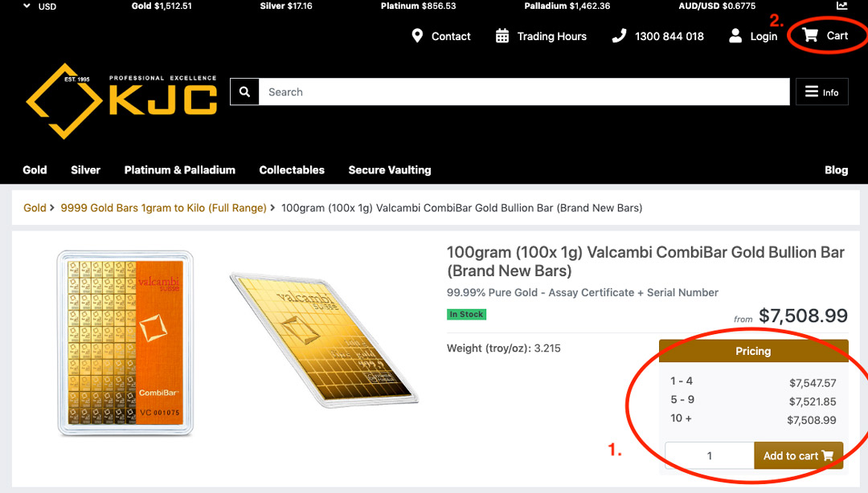Image resolution: width=868 pixels, height=493 pixels.
Task: Open the Gold menu
Action: tap(35, 170)
